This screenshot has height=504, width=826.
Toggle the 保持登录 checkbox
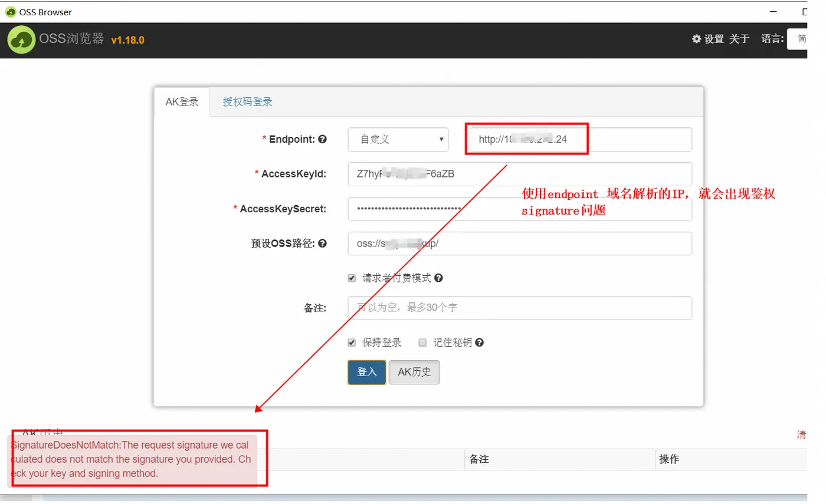352,342
